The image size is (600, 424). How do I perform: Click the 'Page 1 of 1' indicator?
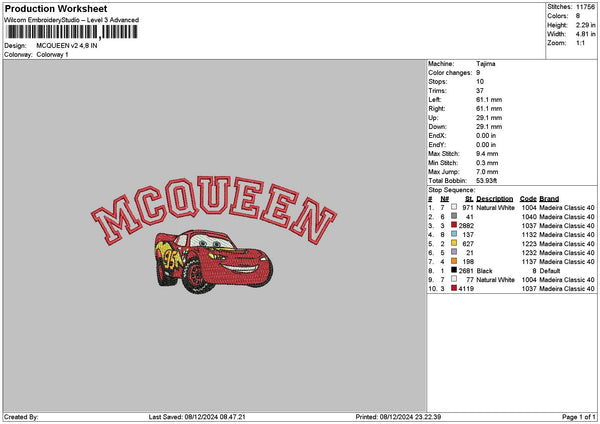point(579,417)
